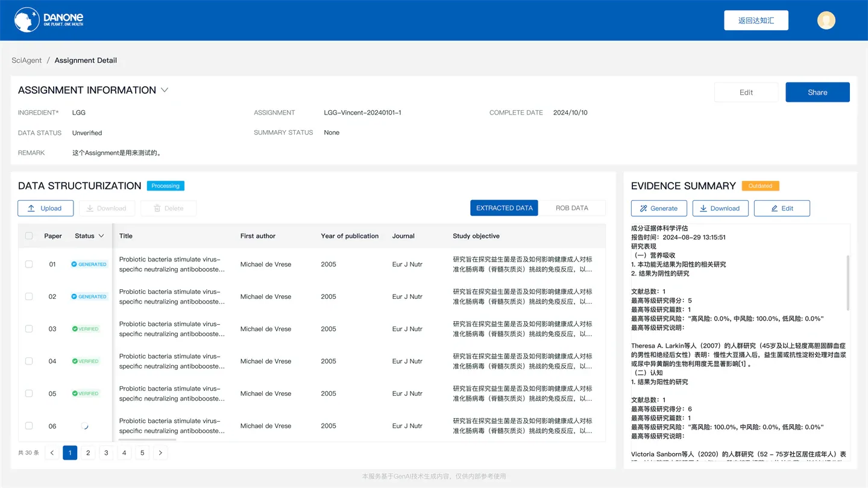
Task: Download the evidence summary
Action: (x=720, y=208)
